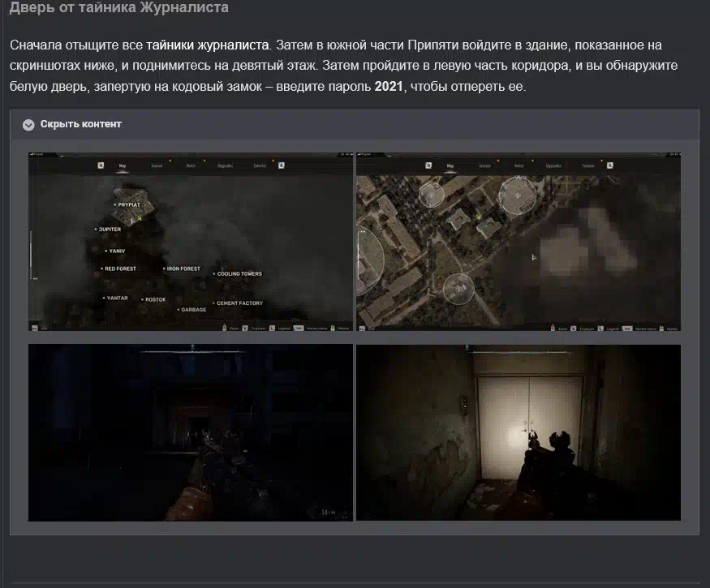Open the world map screenshot listing Prypiat and Jupiter
The image size is (710, 588).
pyautogui.click(x=190, y=242)
